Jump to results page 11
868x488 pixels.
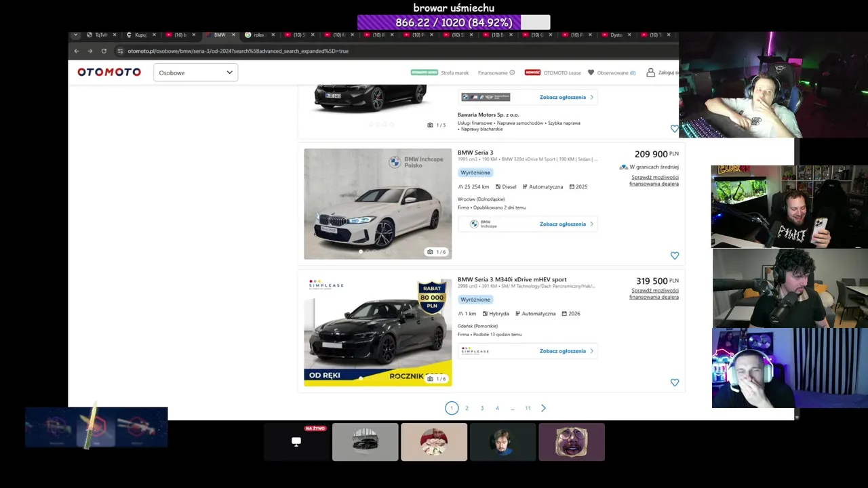[528, 408]
